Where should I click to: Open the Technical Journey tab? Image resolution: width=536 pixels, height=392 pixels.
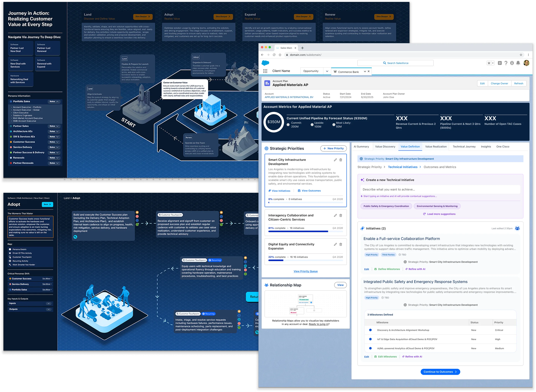coord(464,147)
